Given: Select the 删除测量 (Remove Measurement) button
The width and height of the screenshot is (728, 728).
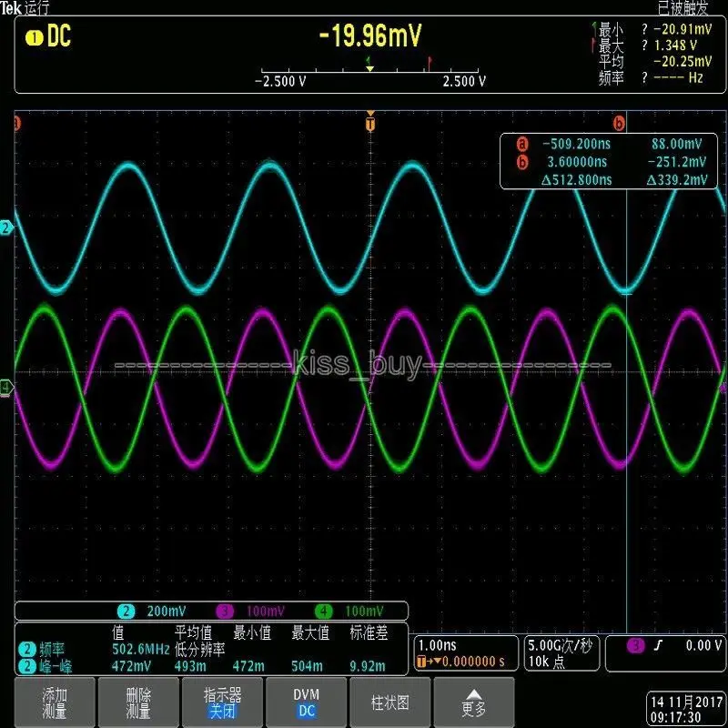Looking at the screenshot, I should click(138, 703).
